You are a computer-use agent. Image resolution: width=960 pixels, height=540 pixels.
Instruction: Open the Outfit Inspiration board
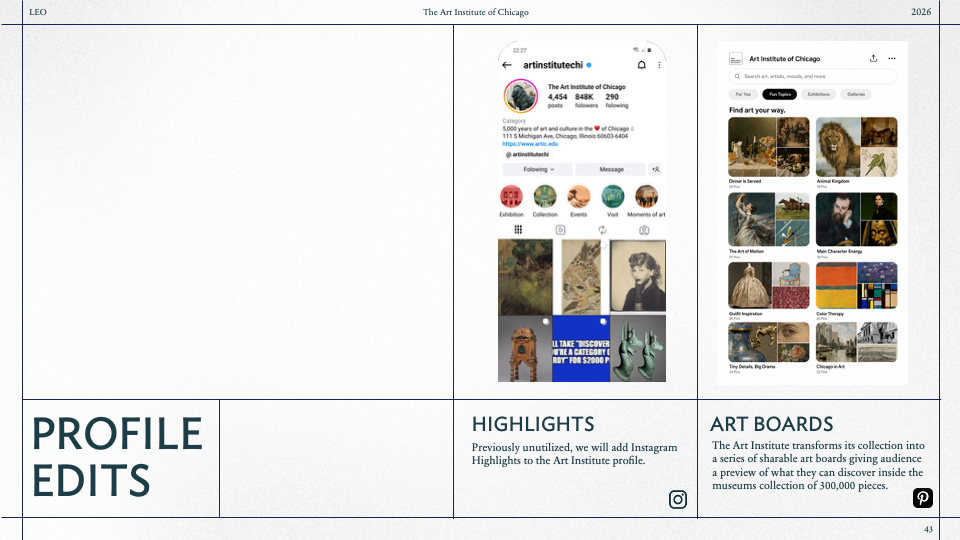[769, 285]
